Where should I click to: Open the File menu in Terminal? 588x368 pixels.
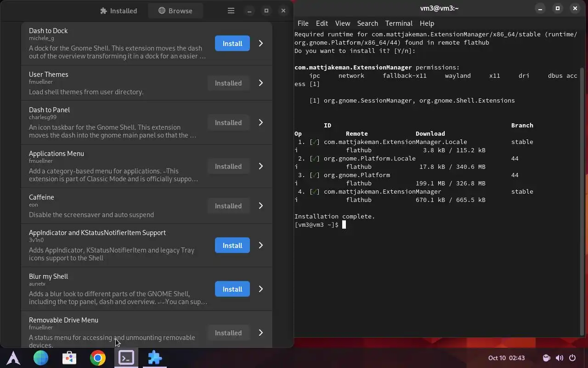[x=303, y=23]
